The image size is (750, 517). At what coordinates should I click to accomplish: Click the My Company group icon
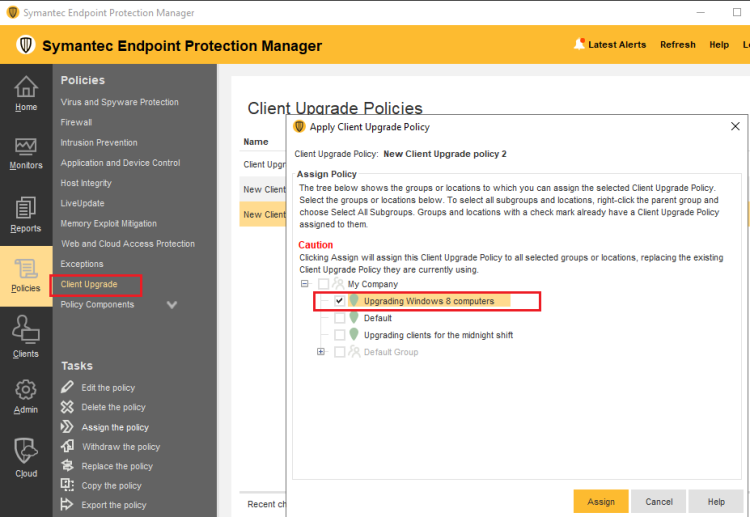click(x=338, y=284)
